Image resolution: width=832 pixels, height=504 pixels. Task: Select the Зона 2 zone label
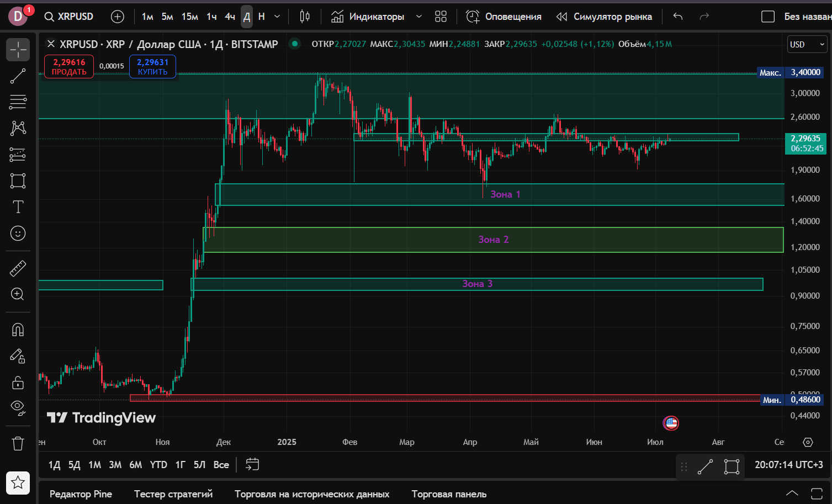[x=493, y=240]
